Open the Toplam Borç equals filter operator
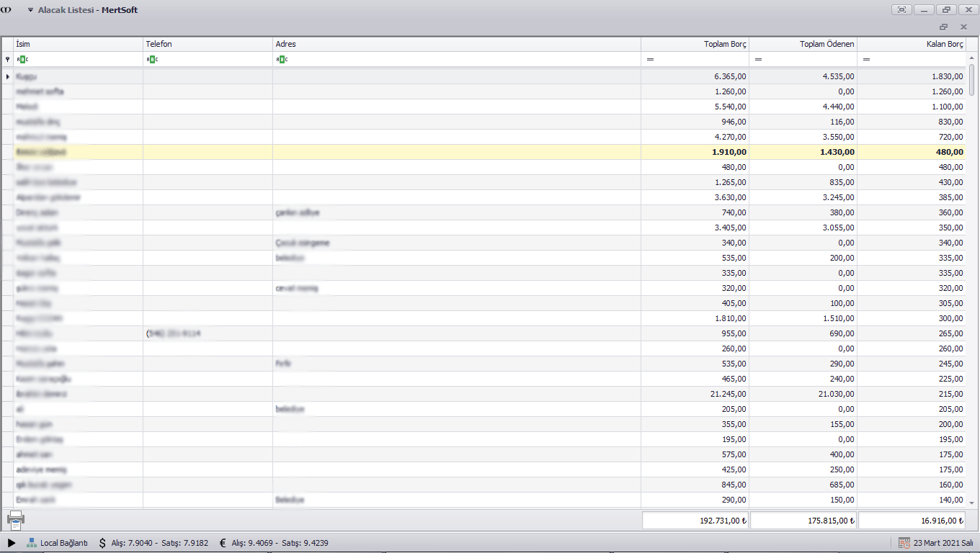This screenshot has height=553, width=980. 650,59
